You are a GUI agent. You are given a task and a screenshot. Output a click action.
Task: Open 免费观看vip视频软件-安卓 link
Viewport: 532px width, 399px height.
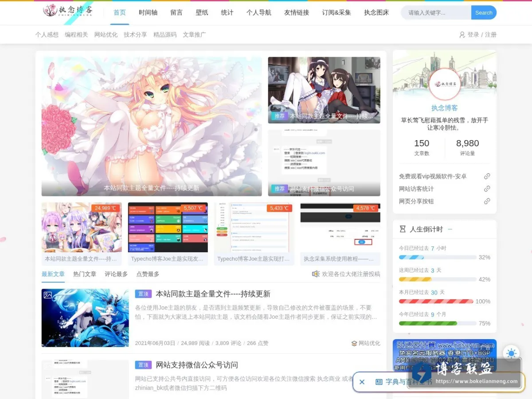(433, 176)
